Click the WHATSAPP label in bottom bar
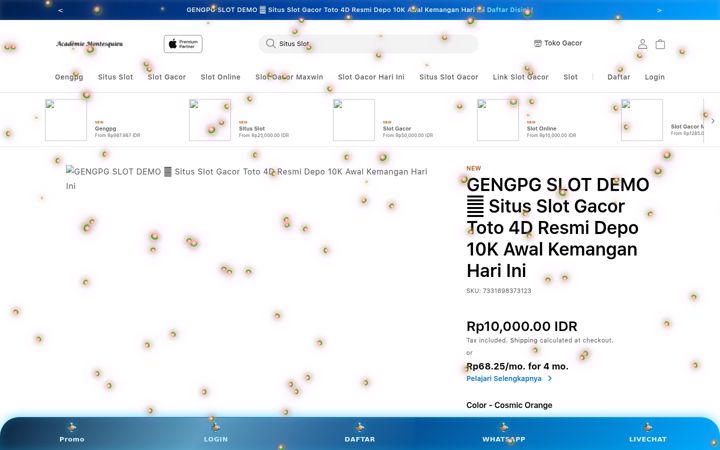Image resolution: width=720 pixels, height=450 pixels. [504, 439]
